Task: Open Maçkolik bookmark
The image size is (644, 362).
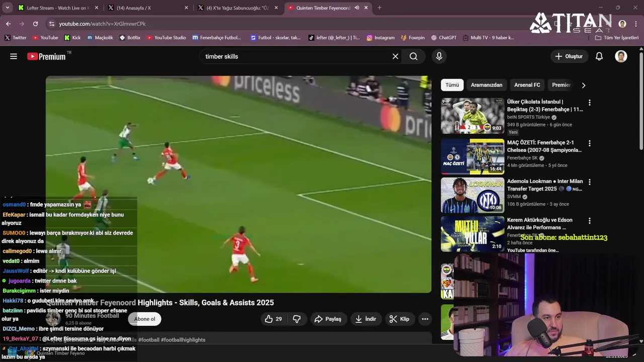Action: (x=100, y=38)
